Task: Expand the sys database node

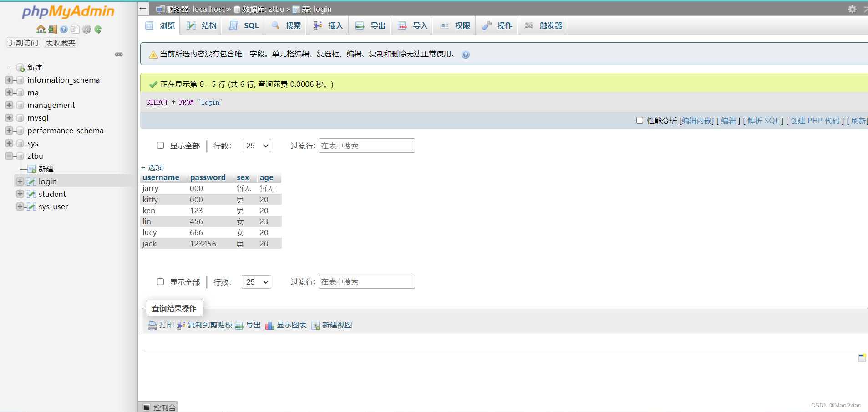Action: [x=9, y=143]
